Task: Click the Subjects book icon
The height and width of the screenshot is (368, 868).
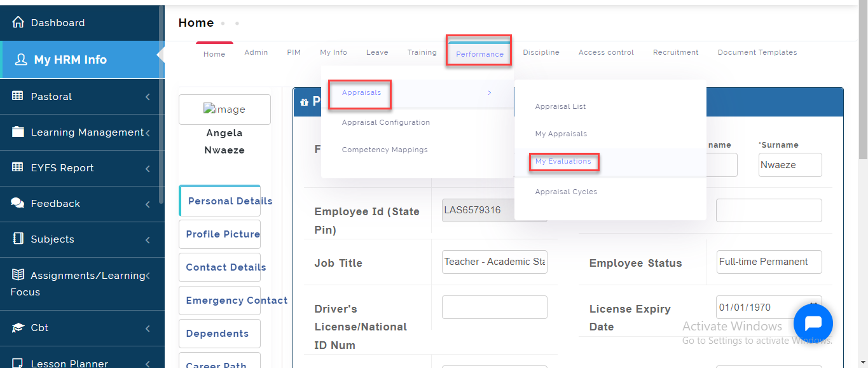Action: 18,239
